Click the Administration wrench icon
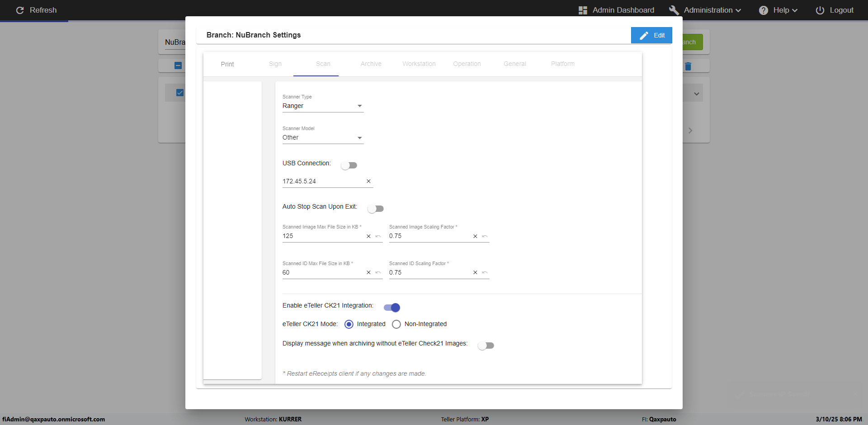Screen dimensions: 868x425 674,10
